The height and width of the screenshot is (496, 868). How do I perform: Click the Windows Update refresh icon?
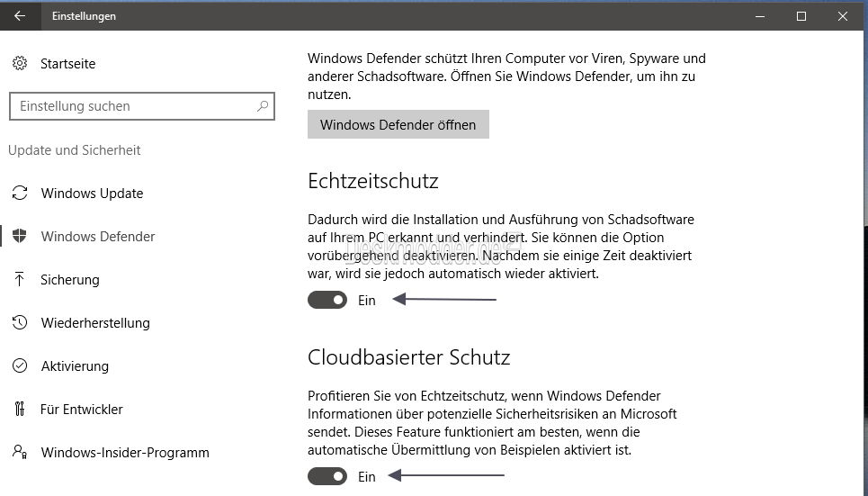point(20,193)
